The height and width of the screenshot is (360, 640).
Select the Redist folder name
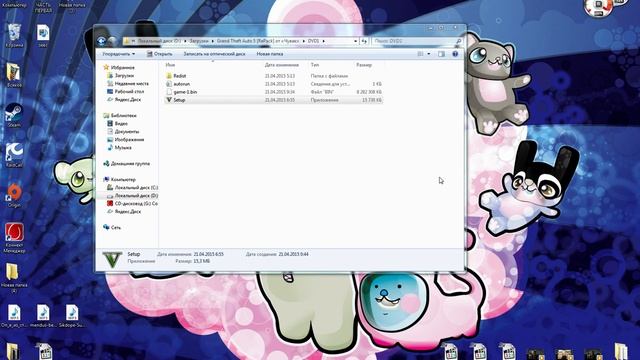coord(180,76)
